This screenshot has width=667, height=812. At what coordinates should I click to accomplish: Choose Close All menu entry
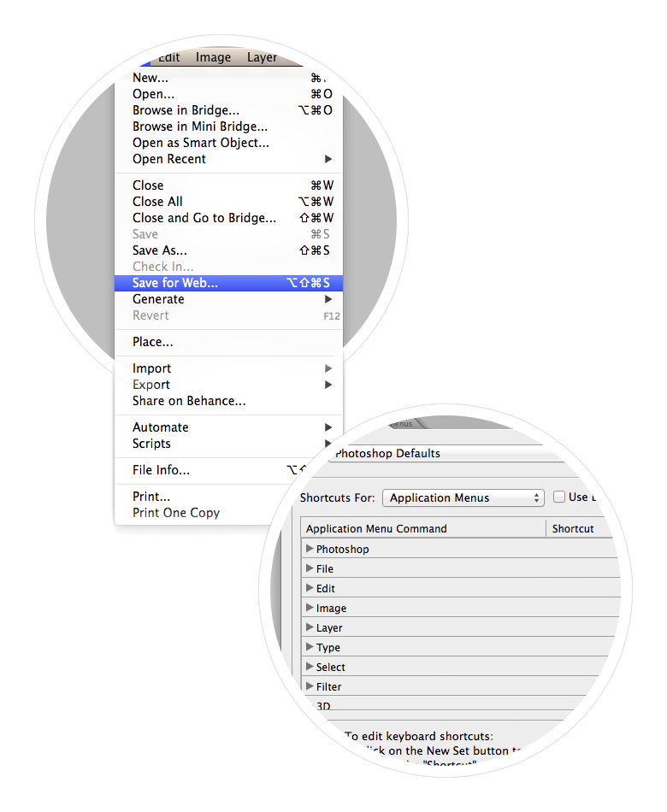[x=228, y=202]
